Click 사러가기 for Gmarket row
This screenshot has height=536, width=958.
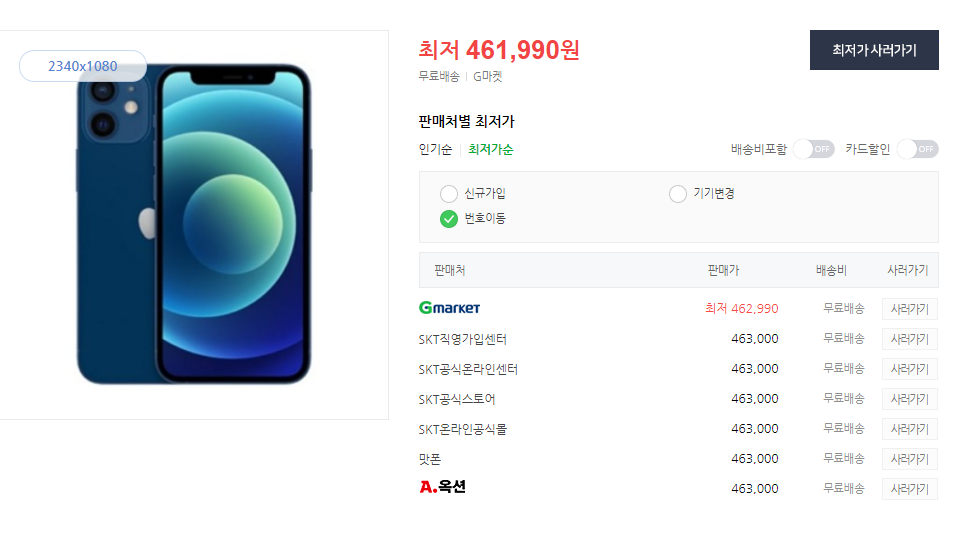coord(910,309)
